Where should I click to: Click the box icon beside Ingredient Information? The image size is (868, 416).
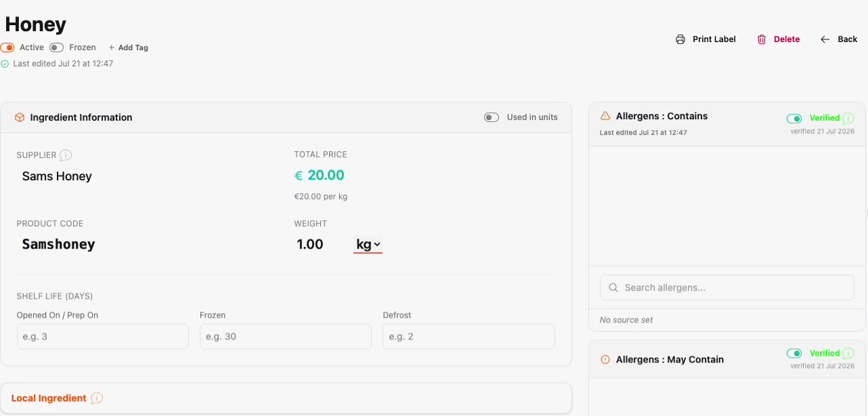[20, 117]
